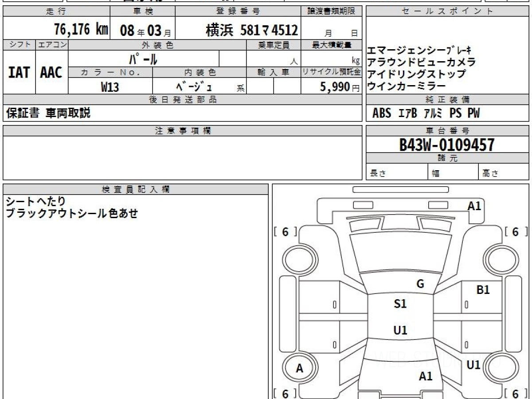The width and height of the screenshot is (532, 399).
Task: Click the B1 damage mark on the door
Action: tap(483, 290)
